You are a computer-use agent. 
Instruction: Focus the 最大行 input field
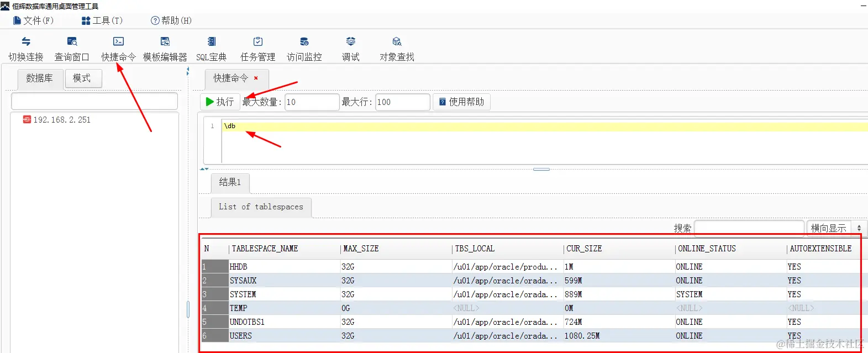[x=403, y=102]
